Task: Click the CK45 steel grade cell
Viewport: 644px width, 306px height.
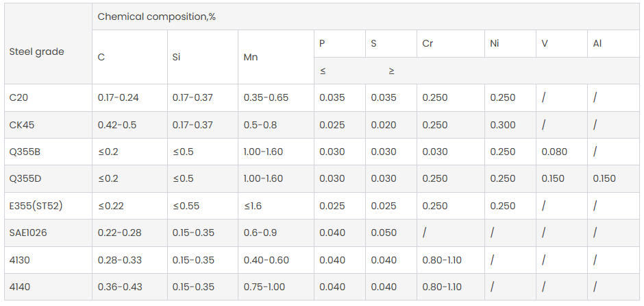Action: (21, 125)
